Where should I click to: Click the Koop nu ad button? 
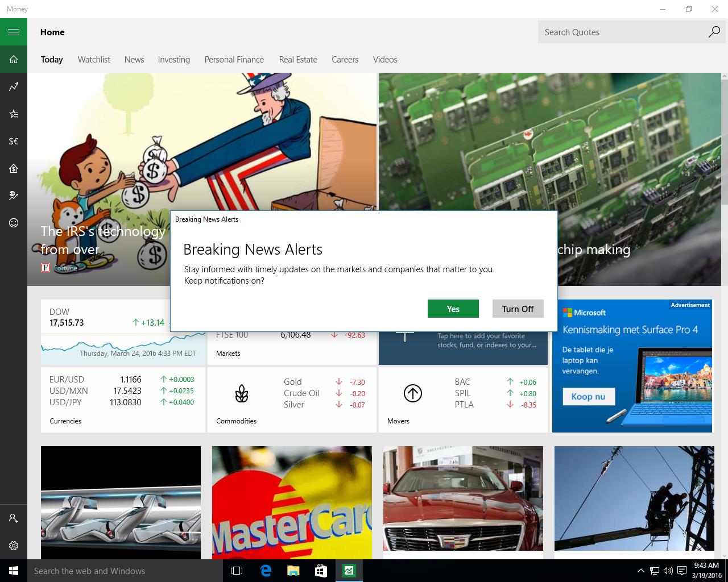tap(589, 396)
